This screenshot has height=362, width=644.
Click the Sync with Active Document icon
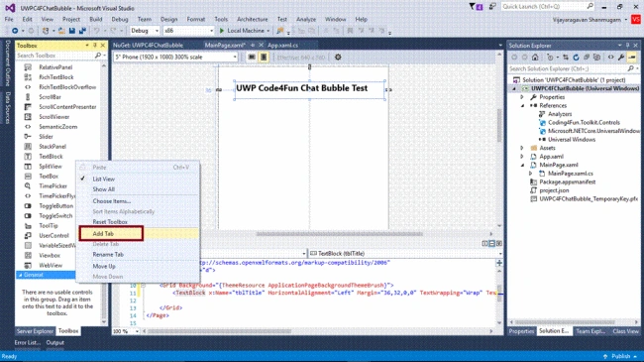pos(566,58)
